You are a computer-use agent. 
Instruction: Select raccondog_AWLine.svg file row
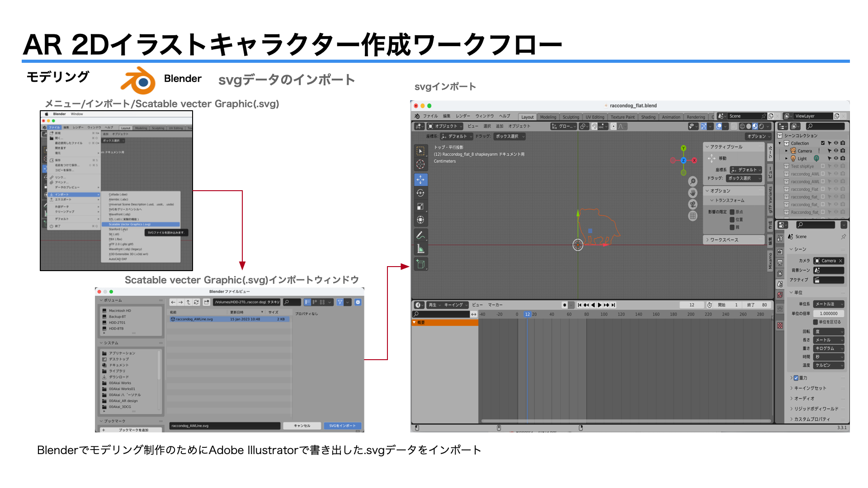(x=229, y=319)
